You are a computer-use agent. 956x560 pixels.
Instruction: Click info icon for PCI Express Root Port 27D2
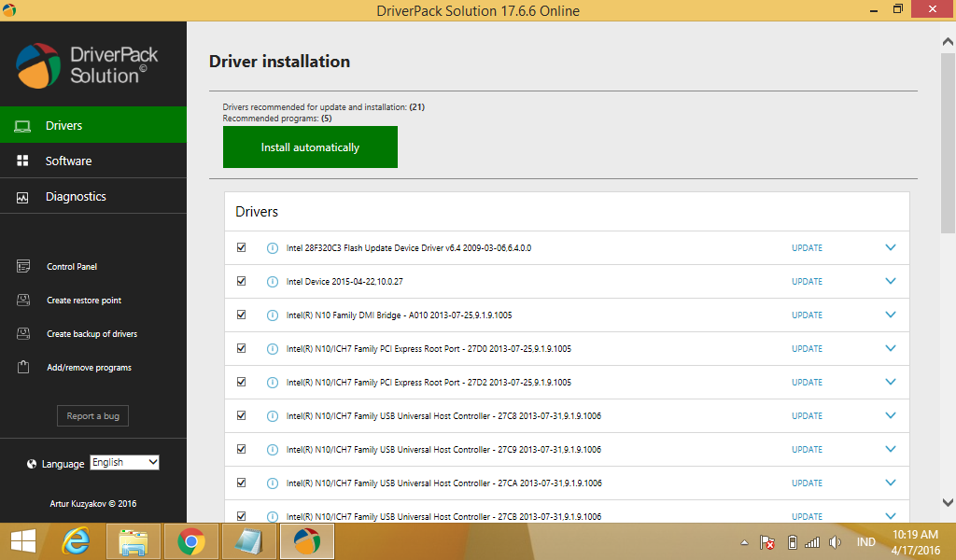[x=273, y=382]
